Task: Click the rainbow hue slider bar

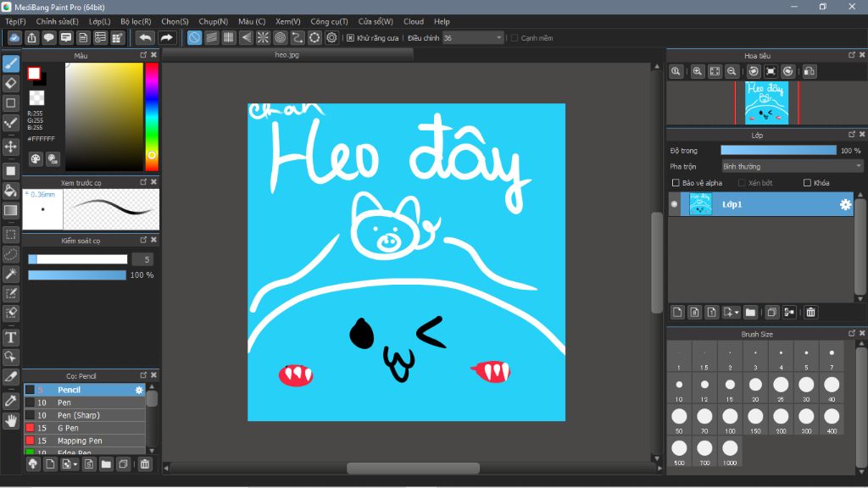Action: (152, 117)
